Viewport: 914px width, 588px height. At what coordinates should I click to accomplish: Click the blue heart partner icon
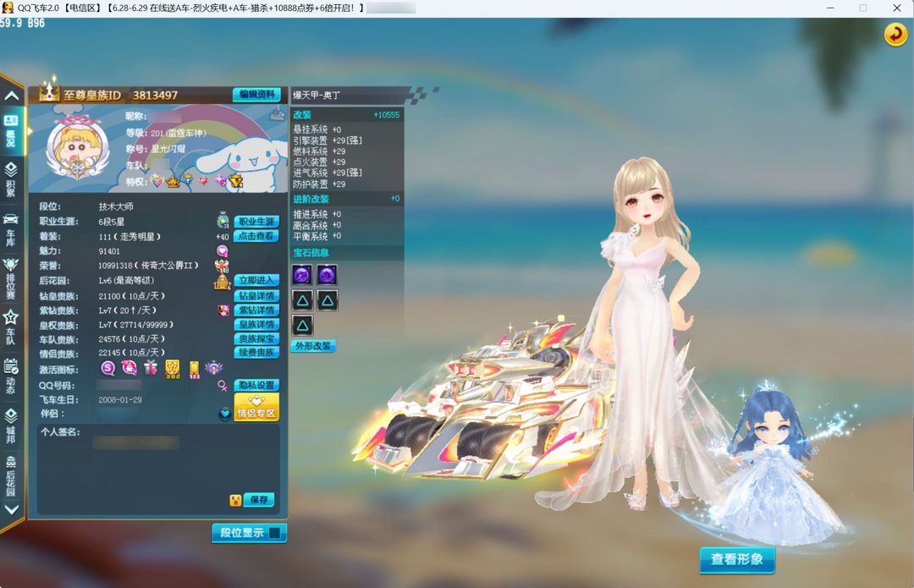224,415
